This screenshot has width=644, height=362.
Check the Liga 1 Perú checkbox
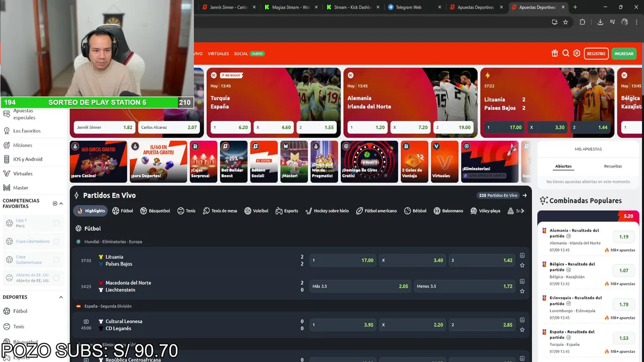56,223
